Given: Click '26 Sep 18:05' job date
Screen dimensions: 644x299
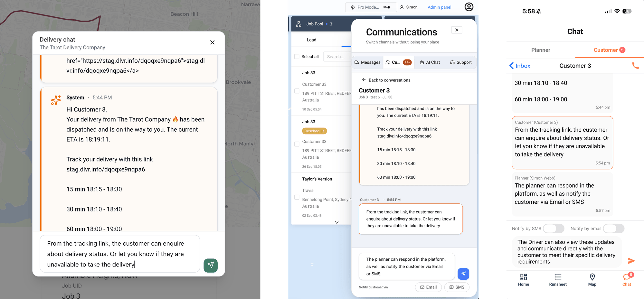Looking at the screenshot, I should click(312, 167).
